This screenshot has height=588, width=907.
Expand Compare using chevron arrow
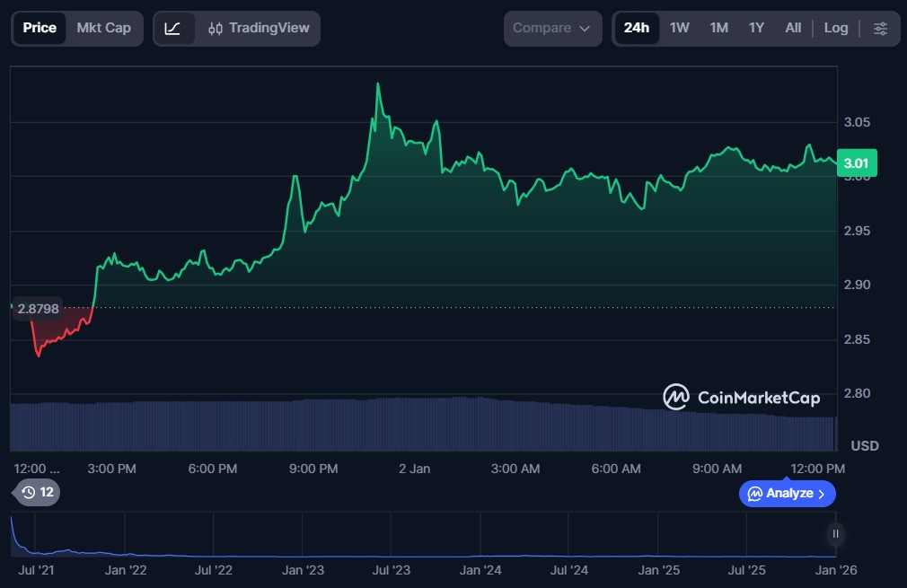tap(585, 29)
